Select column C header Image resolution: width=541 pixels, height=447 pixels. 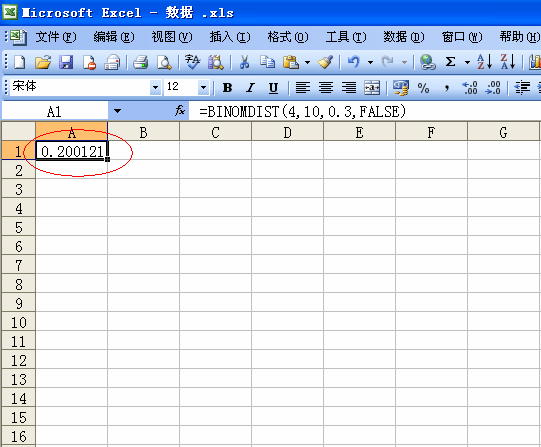[x=216, y=132]
